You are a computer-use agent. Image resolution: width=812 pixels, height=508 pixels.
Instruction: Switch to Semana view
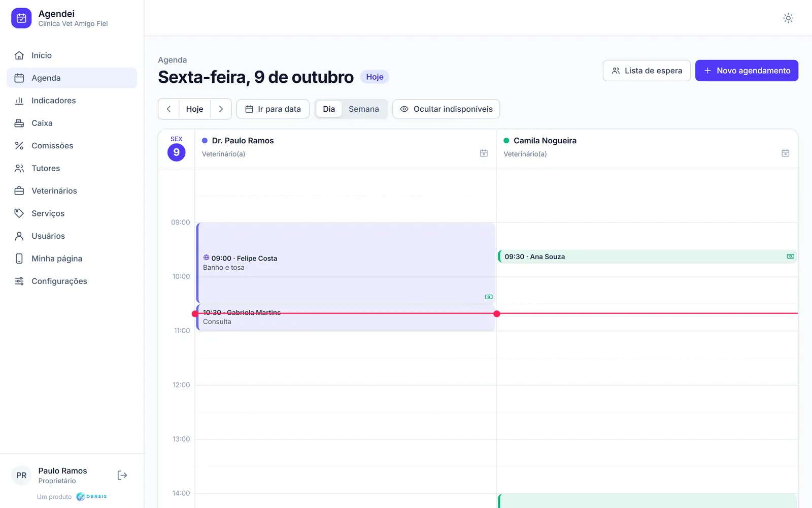pyautogui.click(x=363, y=109)
